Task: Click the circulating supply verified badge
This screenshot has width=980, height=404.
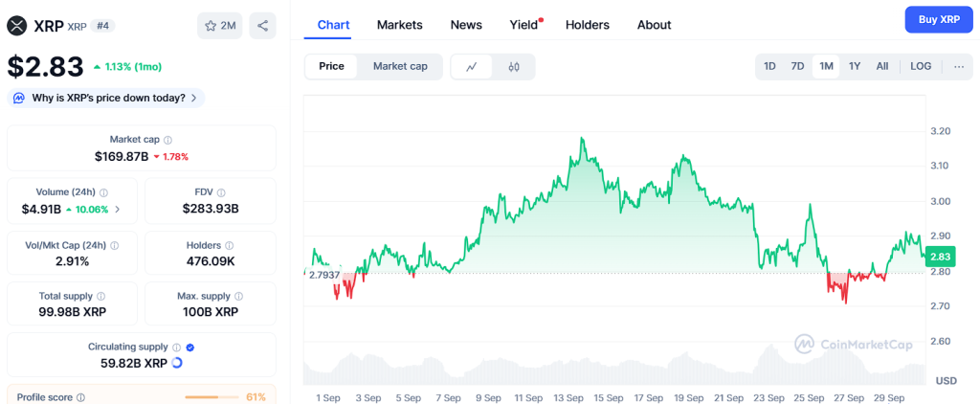Action: pos(189,348)
